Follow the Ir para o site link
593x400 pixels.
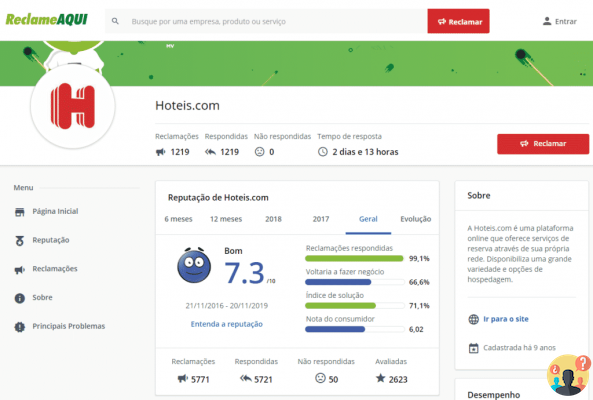(x=506, y=319)
